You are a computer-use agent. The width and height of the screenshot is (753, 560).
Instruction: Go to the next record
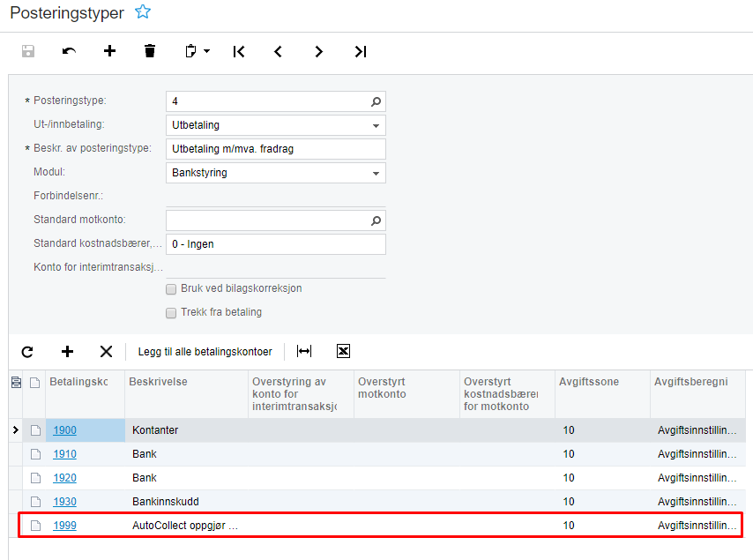[x=319, y=51]
